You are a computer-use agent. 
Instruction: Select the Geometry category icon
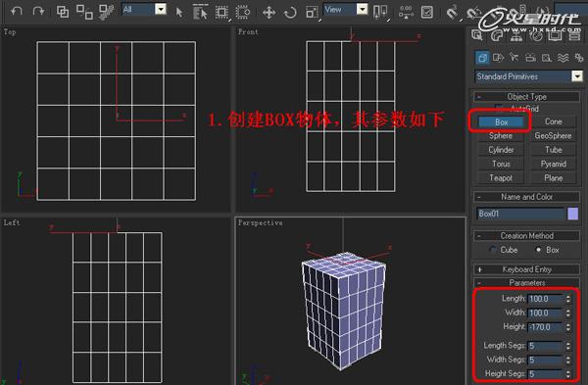click(x=482, y=58)
